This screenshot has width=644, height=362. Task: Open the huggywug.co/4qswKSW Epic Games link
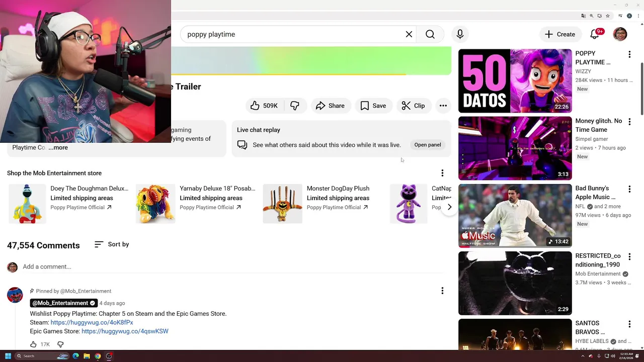125,331
